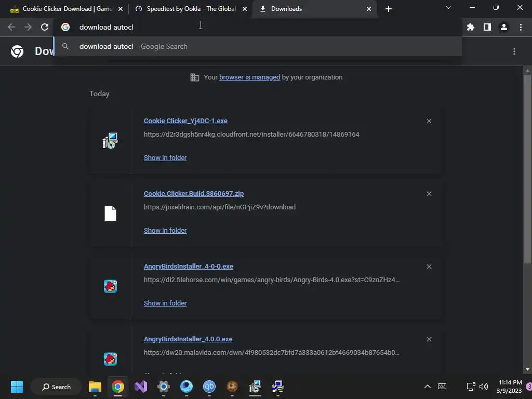Reload the page with the refresh button
This screenshot has width=532, height=399.
click(45, 27)
